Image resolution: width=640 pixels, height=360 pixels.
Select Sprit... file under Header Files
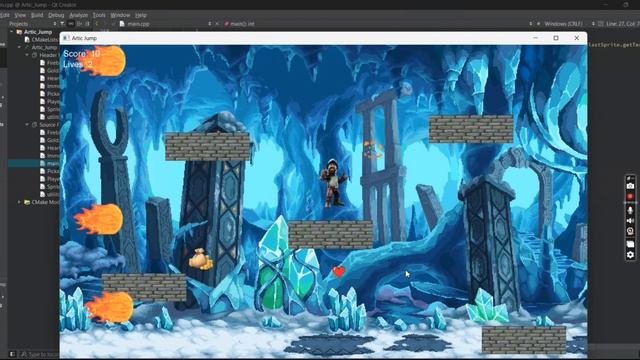(x=49, y=109)
